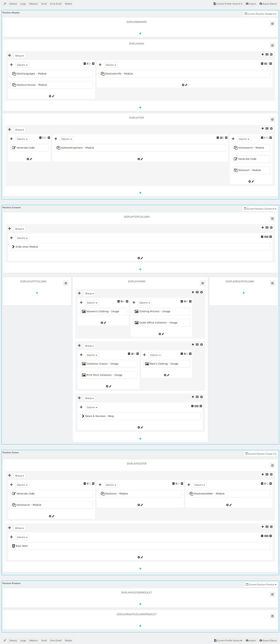280x644 pixels.
Task: Click the pencil icon under leobootstrapmenu module
Action: point(142,159)
